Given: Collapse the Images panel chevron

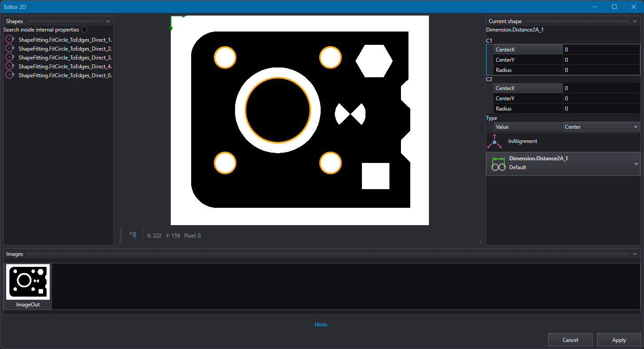Looking at the screenshot, I should (x=635, y=254).
